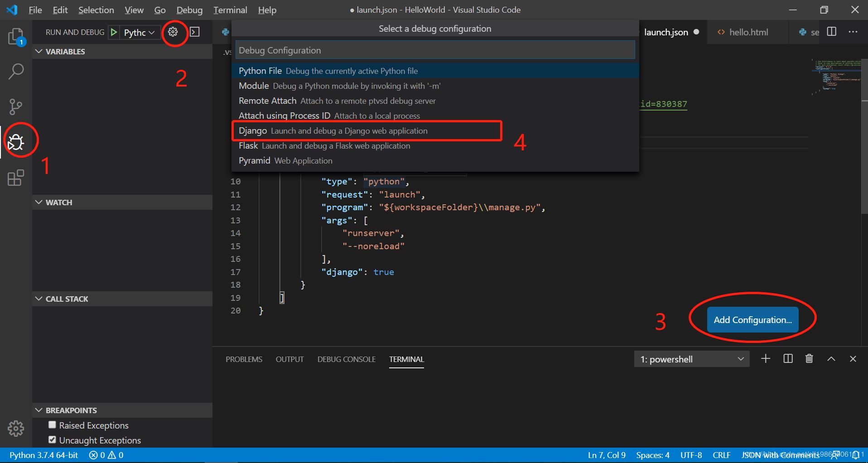Switch to the hello.html tab
Viewport: 868px width, 463px height.
pos(748,32)
